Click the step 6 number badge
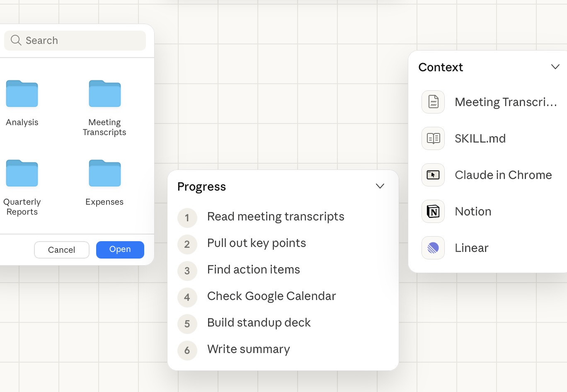This screenshot has width=567, height=392. click(x=187, y=351)
